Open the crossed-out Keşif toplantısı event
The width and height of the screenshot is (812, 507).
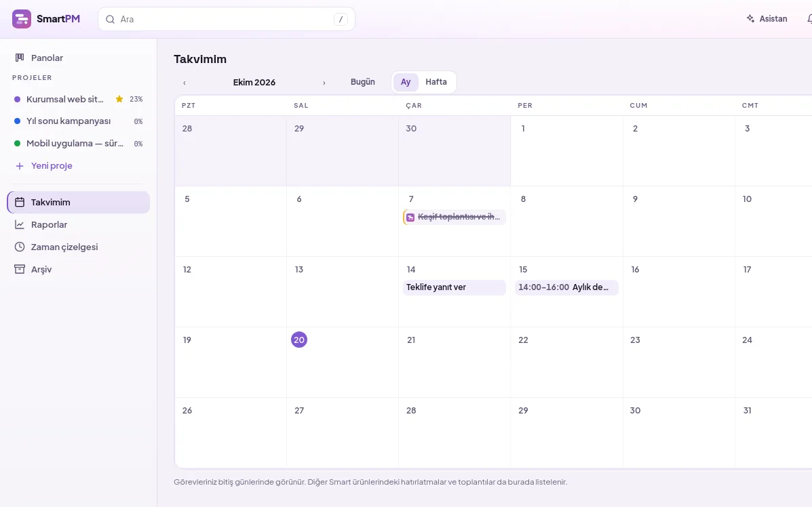[x=454, y=218]
